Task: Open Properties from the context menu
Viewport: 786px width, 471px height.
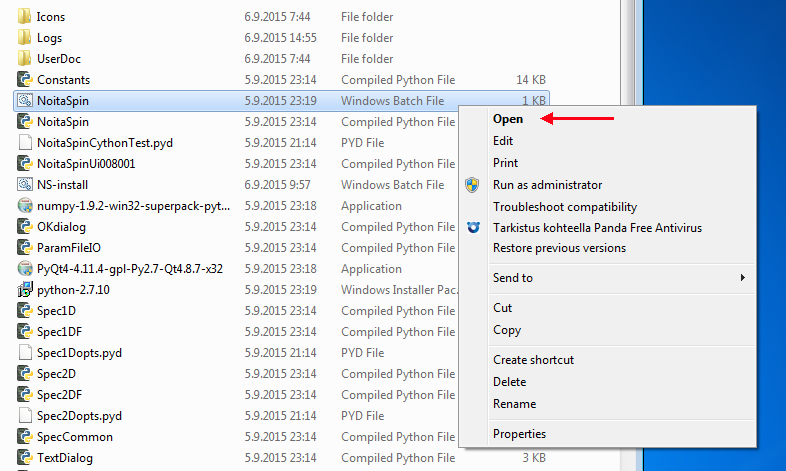Action: click(519, 434)
